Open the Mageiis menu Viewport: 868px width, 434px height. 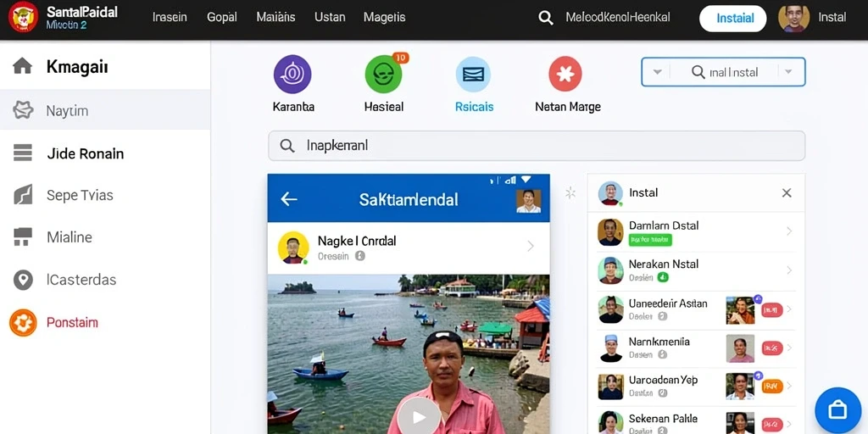[x=384, y=18]
